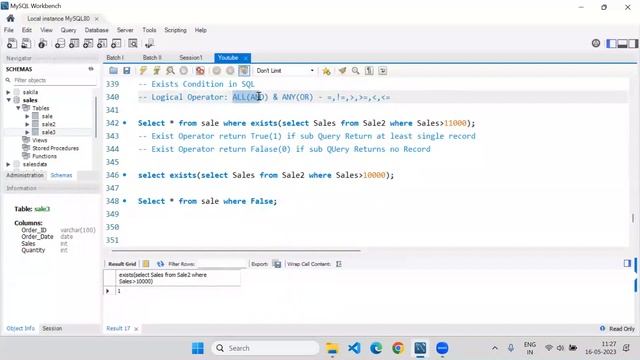
Task: Toggle invisible characters icon
Action: 369,71
